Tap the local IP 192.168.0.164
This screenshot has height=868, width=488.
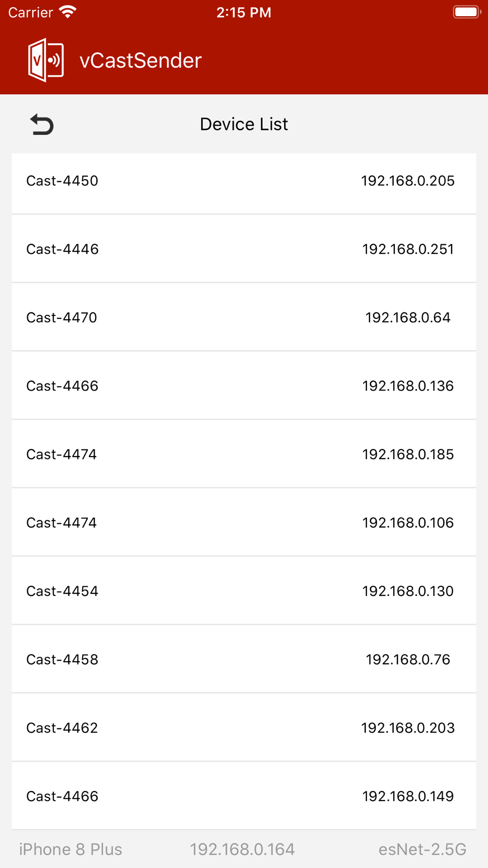coord(242,849)
